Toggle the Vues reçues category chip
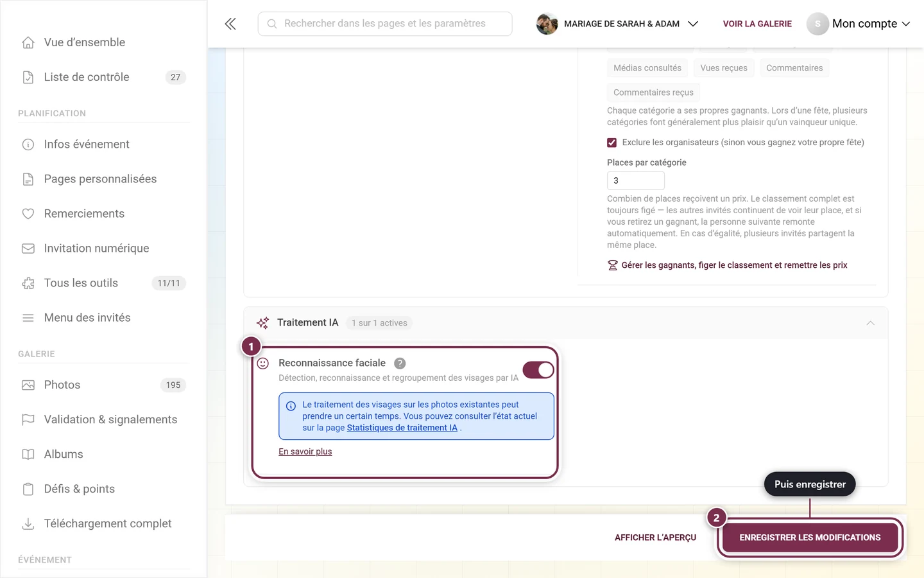 point(724,68)
